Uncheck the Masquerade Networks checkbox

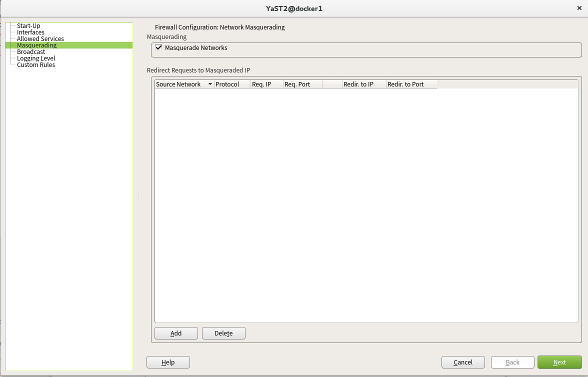(158, 47)
